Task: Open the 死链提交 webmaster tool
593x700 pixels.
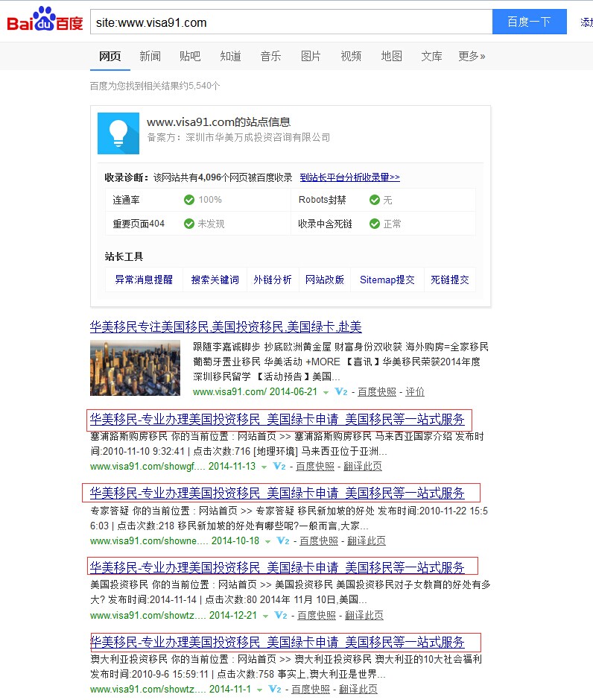Action: [450, 280]
